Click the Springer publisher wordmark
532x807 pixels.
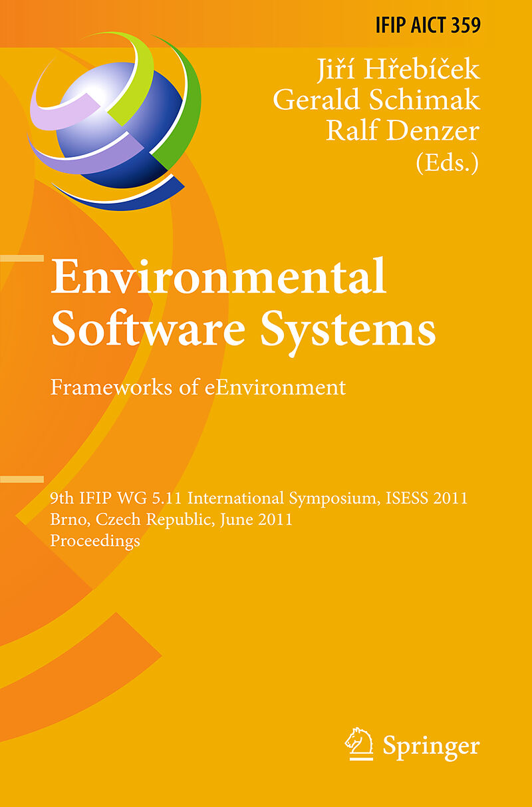pos(431,745)
